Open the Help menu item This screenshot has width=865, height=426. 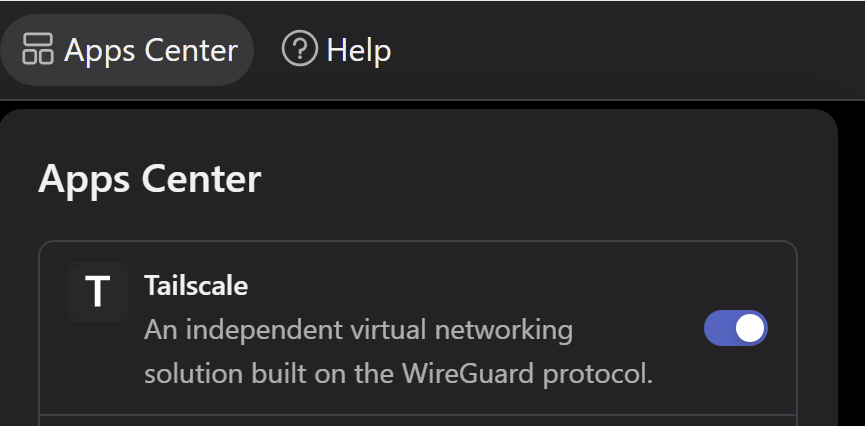point(337,49)
